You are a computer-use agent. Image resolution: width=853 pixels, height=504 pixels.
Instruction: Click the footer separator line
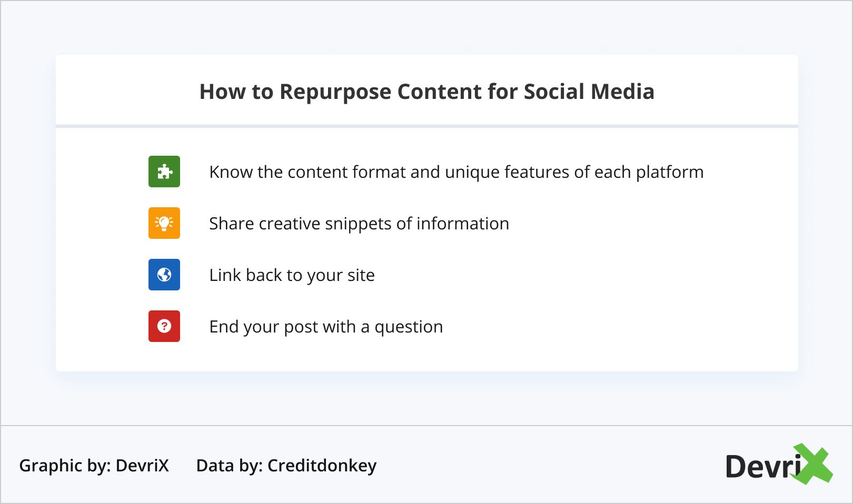tap(426, 425)
